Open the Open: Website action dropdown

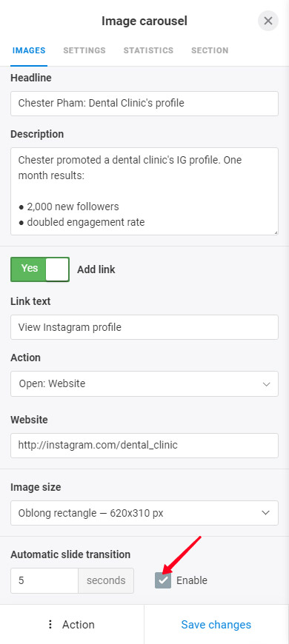[144, 384]
